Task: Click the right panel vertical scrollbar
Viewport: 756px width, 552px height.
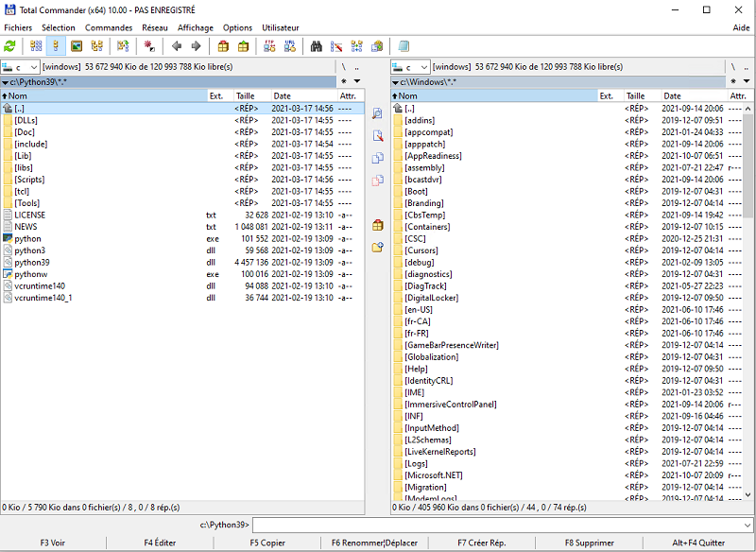Action: [x=748, y=284]
